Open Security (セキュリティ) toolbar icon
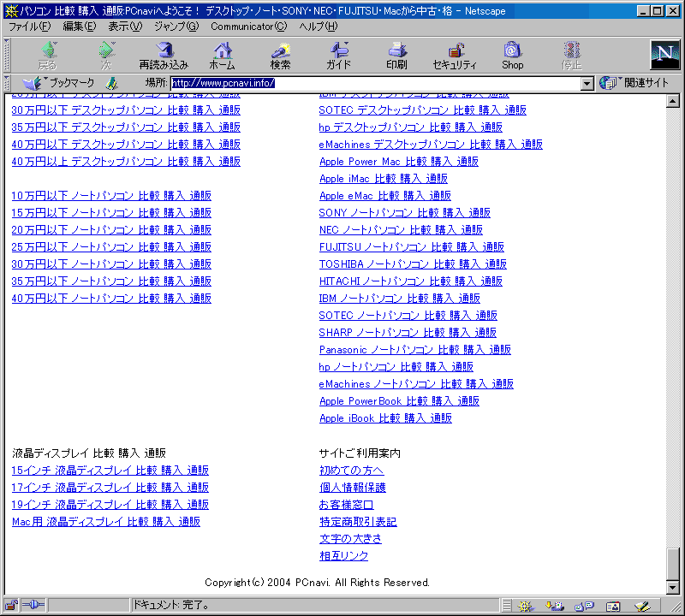This screenshot has width=685, height=616. (455, 56)
